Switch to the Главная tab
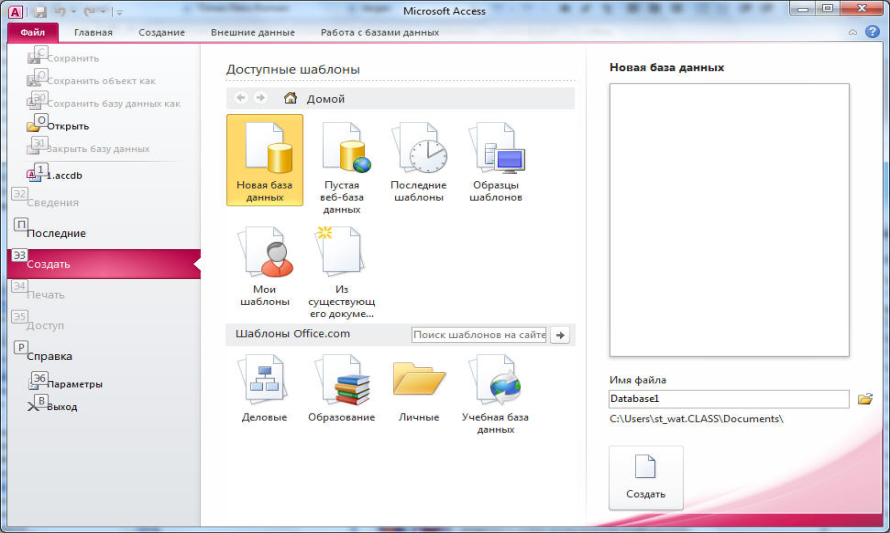The height and width of the screenshot is (533, 890). point(93,32)
